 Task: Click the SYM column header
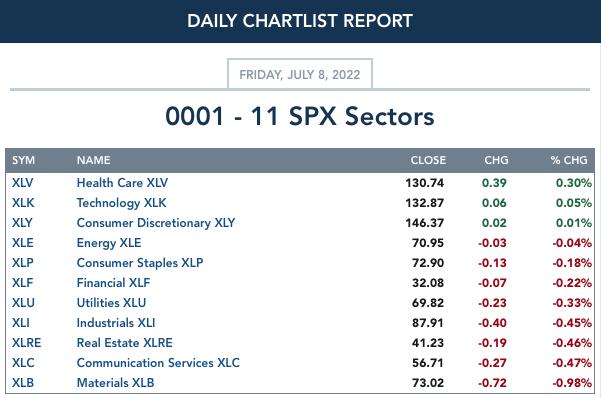23,160
